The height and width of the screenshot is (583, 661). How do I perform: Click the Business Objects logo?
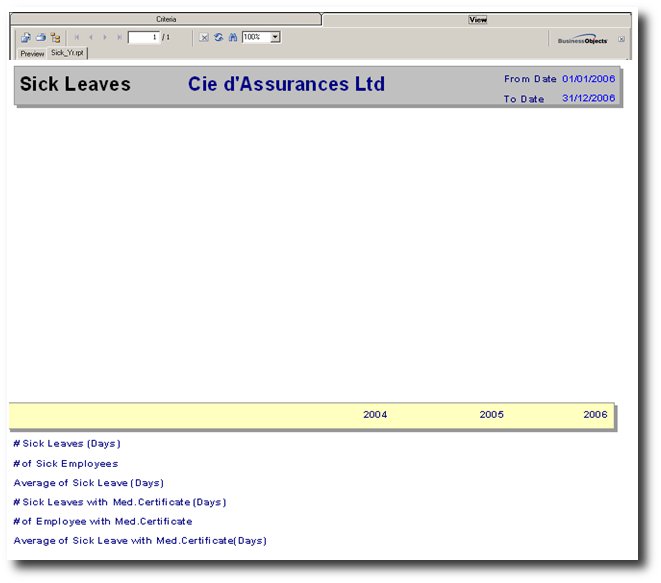click(x=583, y=40)
